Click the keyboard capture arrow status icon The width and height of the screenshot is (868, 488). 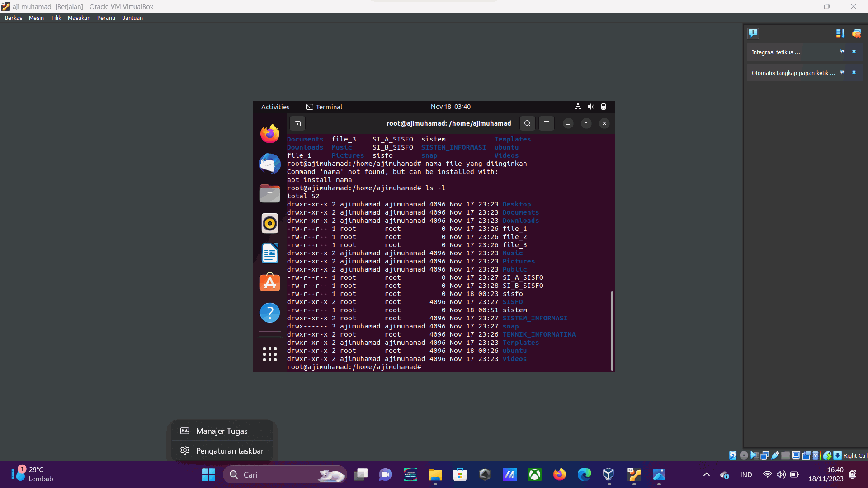point(838,455)
